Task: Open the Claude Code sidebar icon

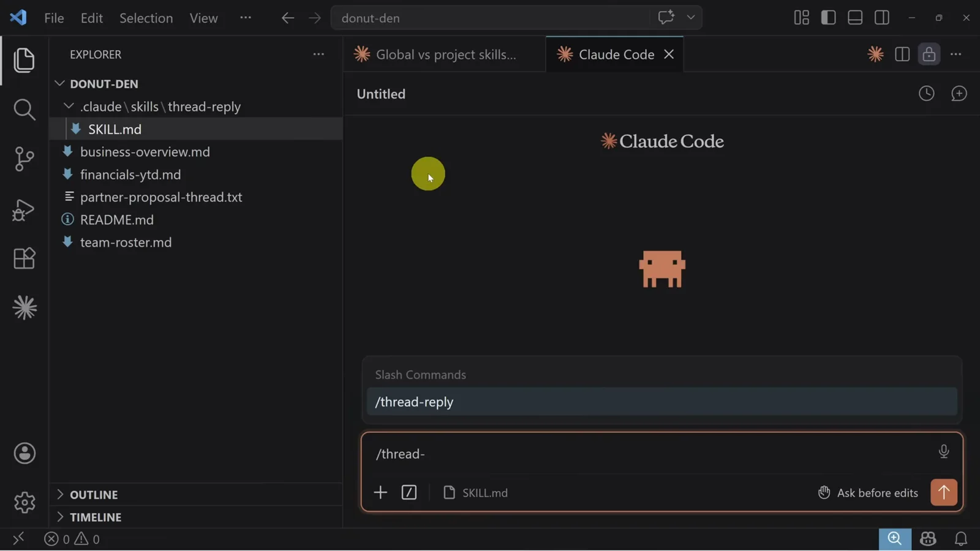Action: 24,307
